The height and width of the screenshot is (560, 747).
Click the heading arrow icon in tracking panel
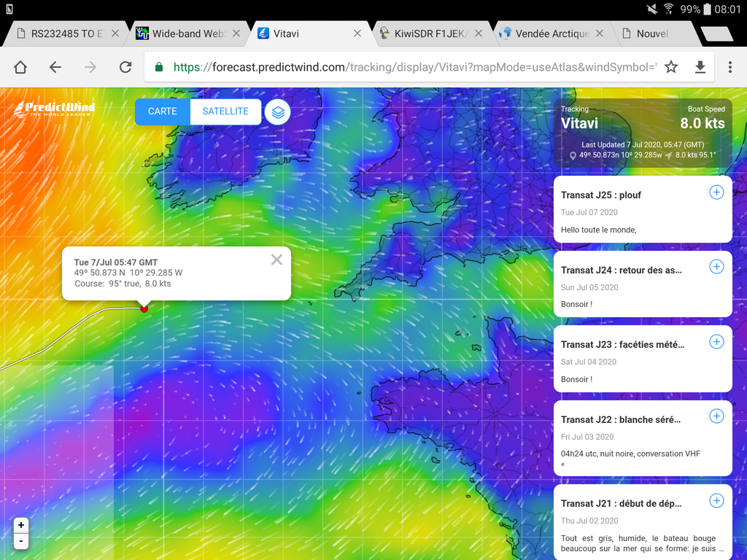click(669, 155)
